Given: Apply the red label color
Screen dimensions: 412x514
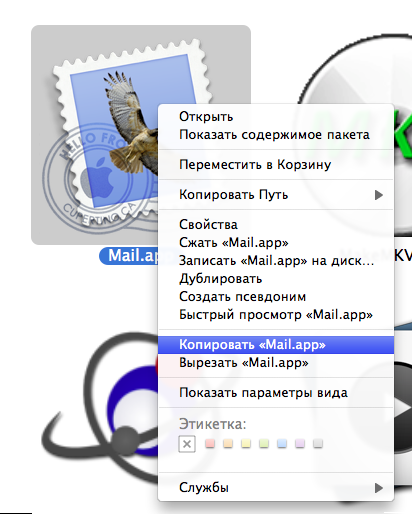Looking at the screenshot, I should [210, 443].
